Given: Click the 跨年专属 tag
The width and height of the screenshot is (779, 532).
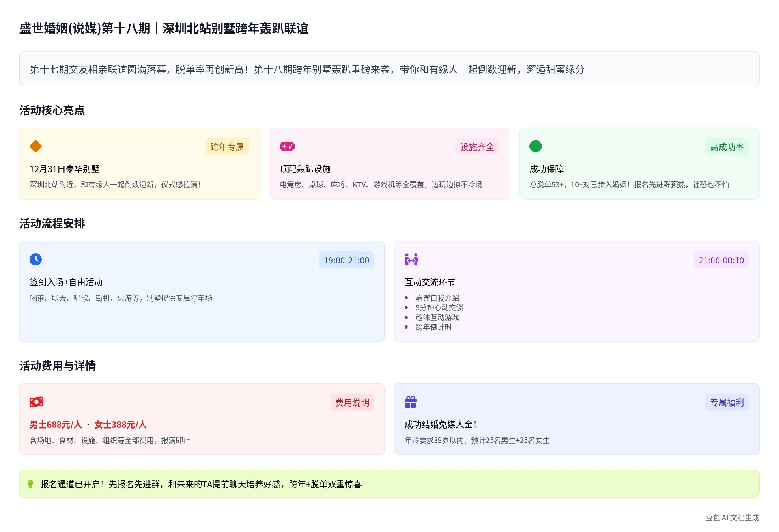Looking at the screenshot, I should (227, 147).
